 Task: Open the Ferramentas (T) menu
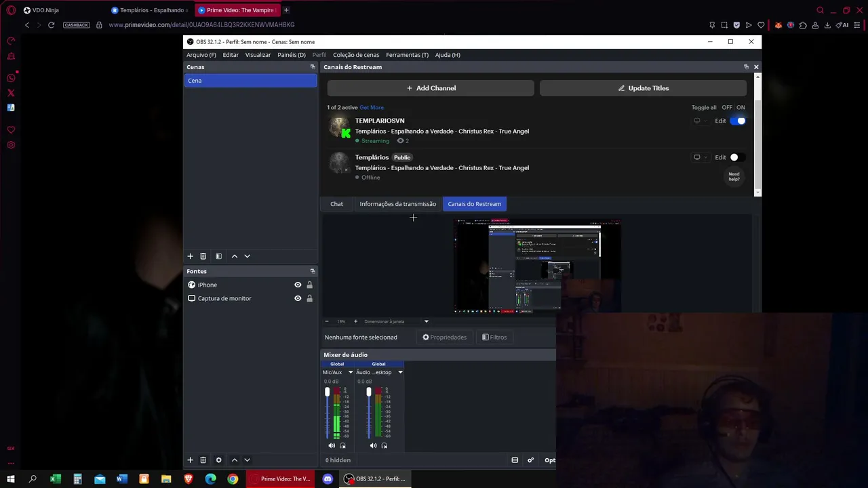(407, 55)
